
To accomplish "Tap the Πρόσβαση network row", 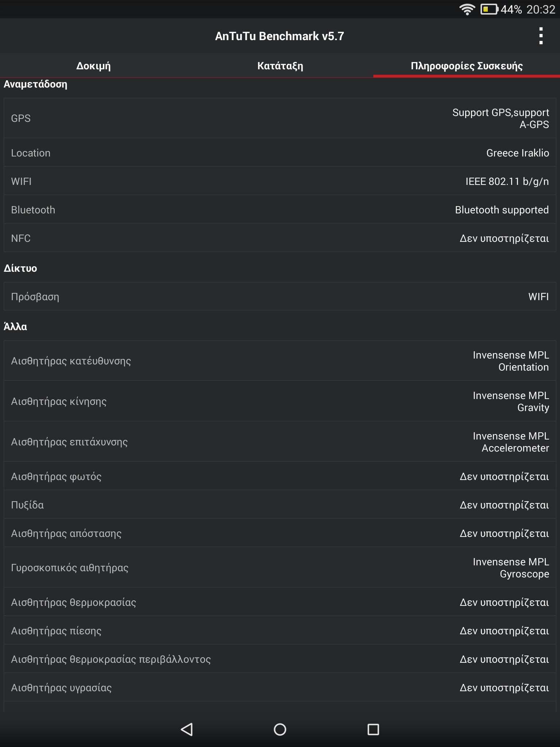I will pos(280,296).
